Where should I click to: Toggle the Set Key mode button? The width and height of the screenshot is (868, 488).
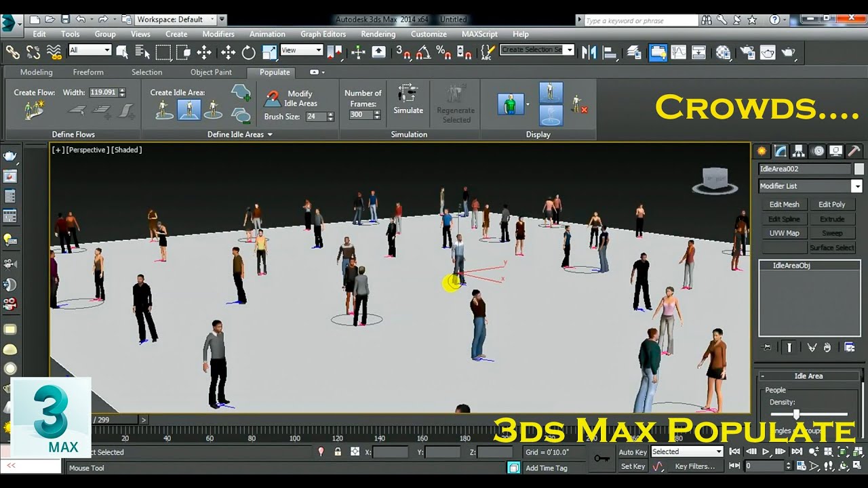point(633,466)
